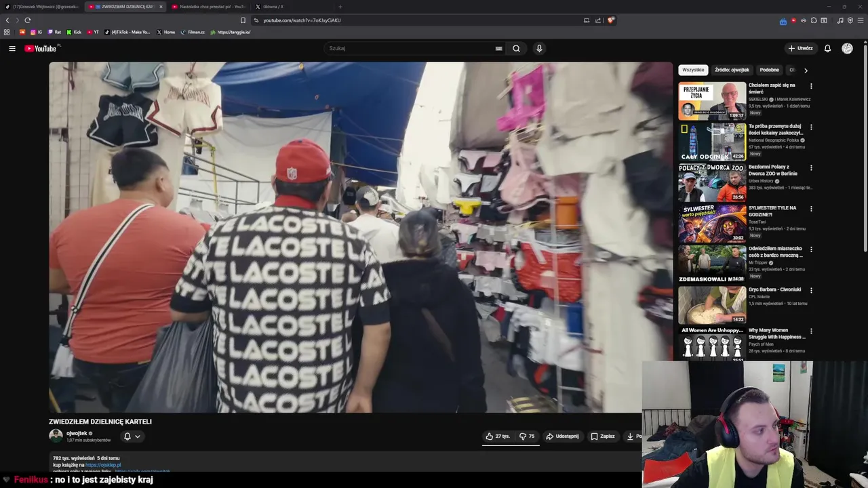
Task: Open the YouTube hamburger guide menu
Action: pos(12,48)
